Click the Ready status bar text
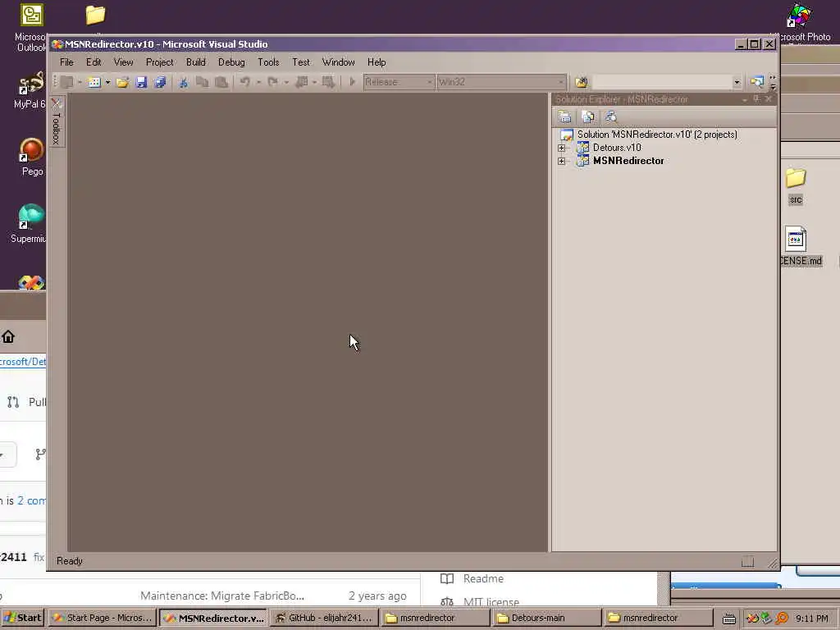This screenshot has width=840, height=630. point(70,561)
